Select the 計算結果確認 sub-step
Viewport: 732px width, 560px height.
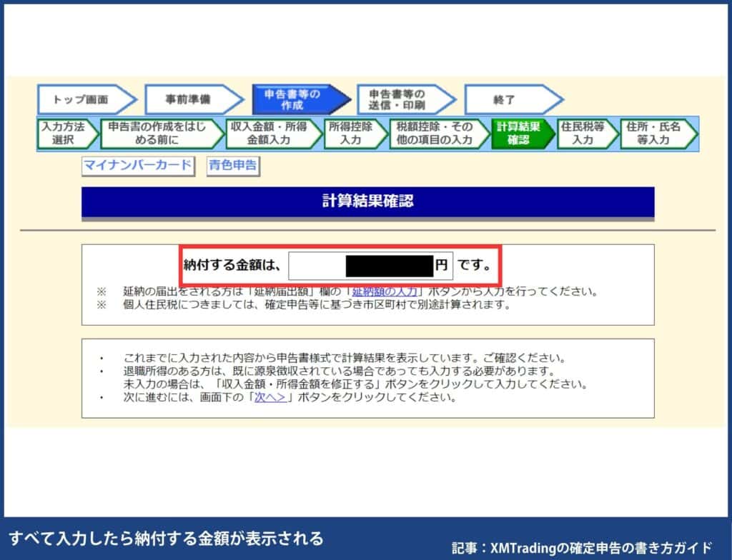tap(523, 134)
